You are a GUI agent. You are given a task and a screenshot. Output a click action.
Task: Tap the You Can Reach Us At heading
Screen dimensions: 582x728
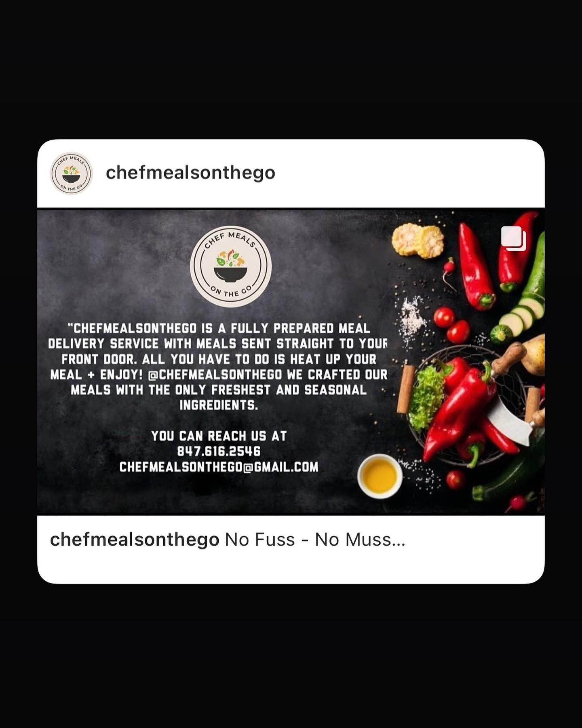point(219,436)
